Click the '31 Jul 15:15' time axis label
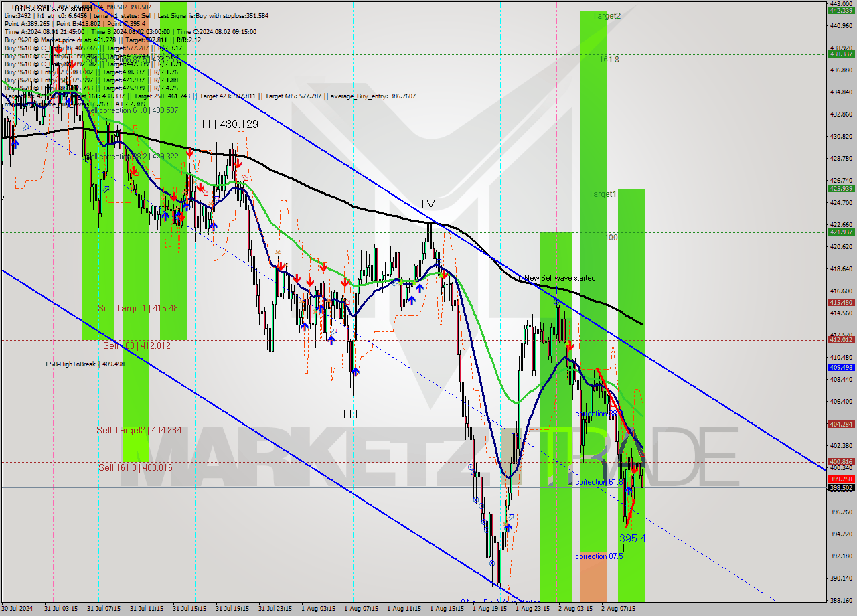This screenshot has width=857, height=616. tap(189, 609)
